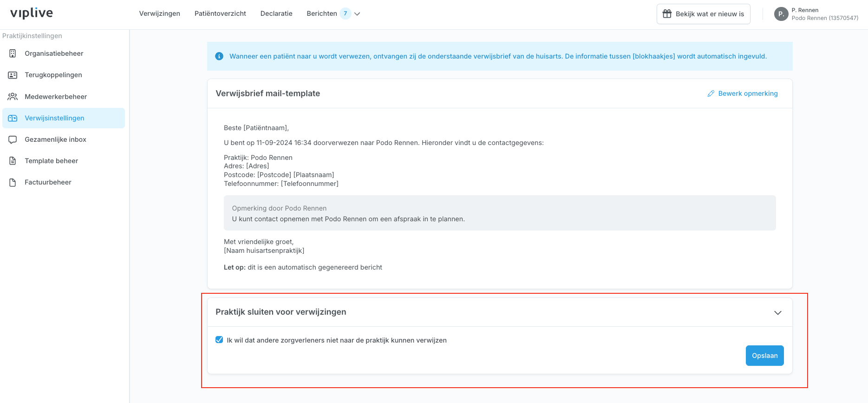Click the blue info icon in banner
Screen dimensions: 868x403
(x=219, y=56)
